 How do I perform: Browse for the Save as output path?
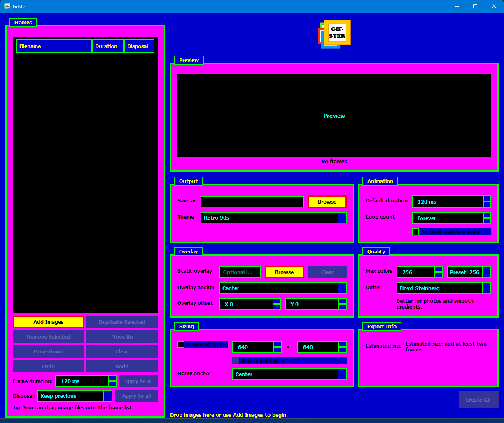pos(327,202)
